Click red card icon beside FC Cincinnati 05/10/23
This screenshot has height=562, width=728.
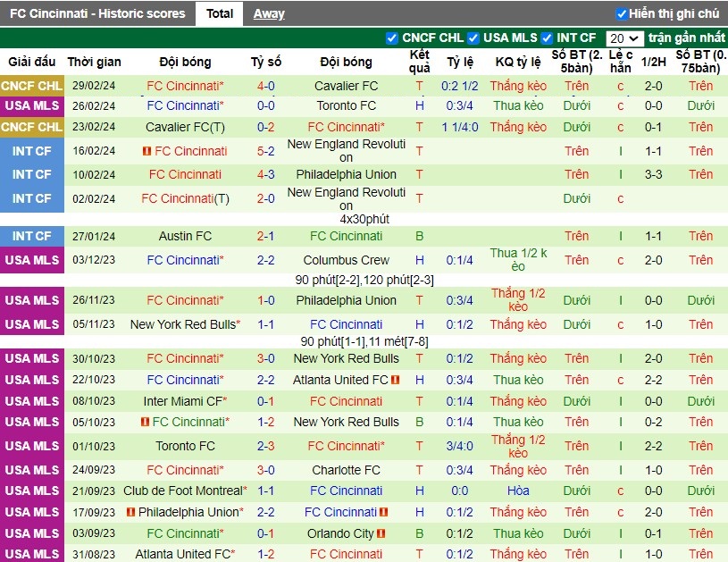click(145, 422)
